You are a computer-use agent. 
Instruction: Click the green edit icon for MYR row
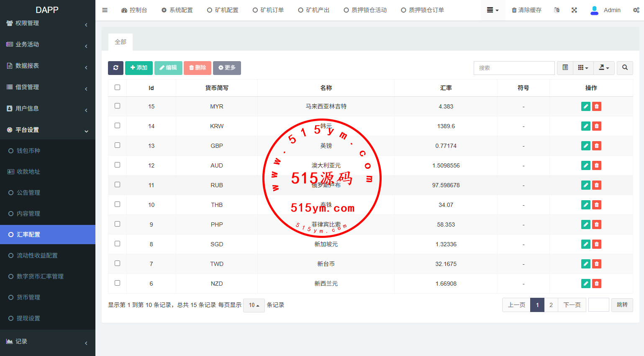click(586, 106)
